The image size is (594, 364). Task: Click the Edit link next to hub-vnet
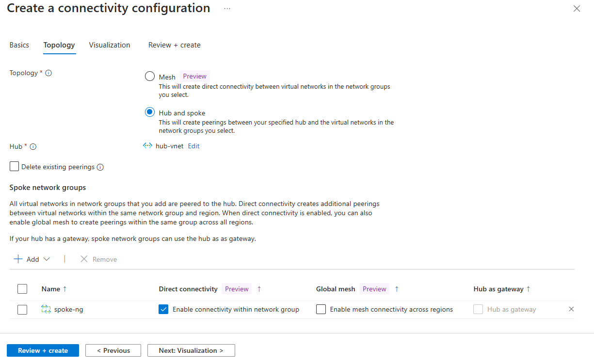[x=193, y=146]
